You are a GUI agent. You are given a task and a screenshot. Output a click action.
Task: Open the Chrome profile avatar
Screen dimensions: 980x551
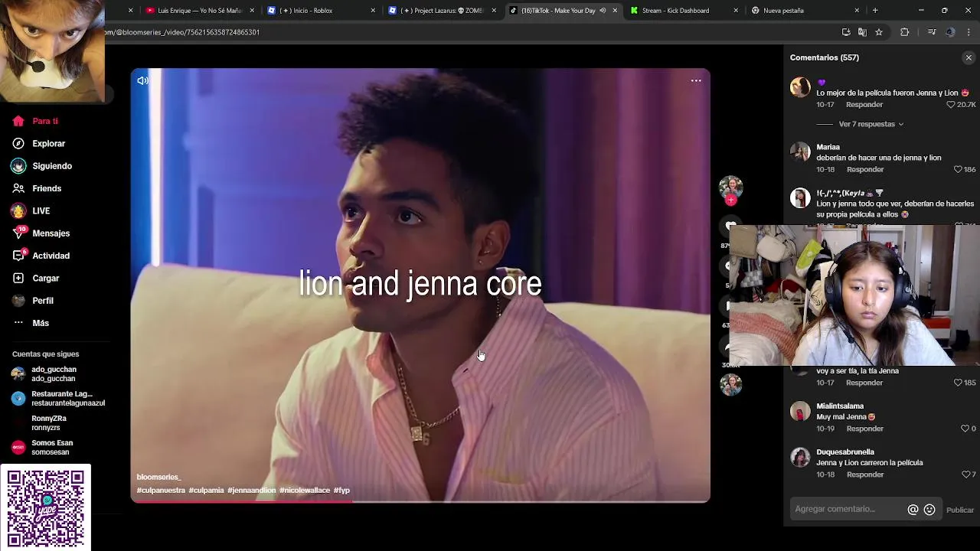click(x=950, y=32)
